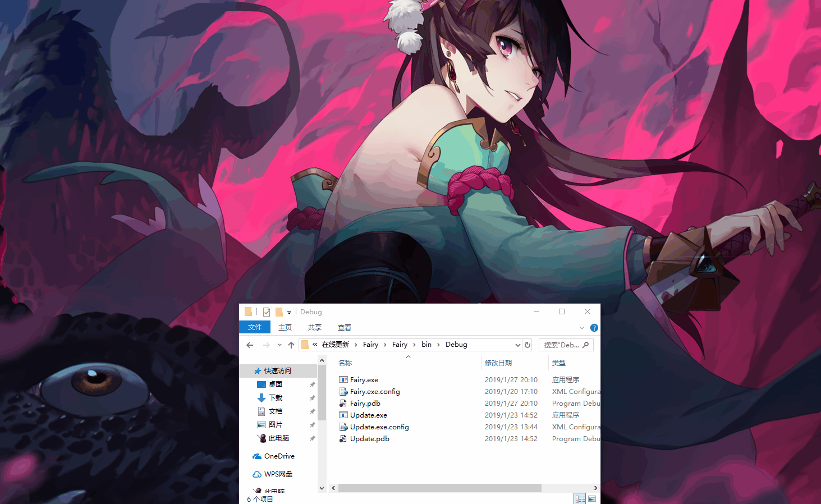The width and height of the screenshot is (821, 504).
Task: Open Help with the blue question icon
Action: [594, 328]
